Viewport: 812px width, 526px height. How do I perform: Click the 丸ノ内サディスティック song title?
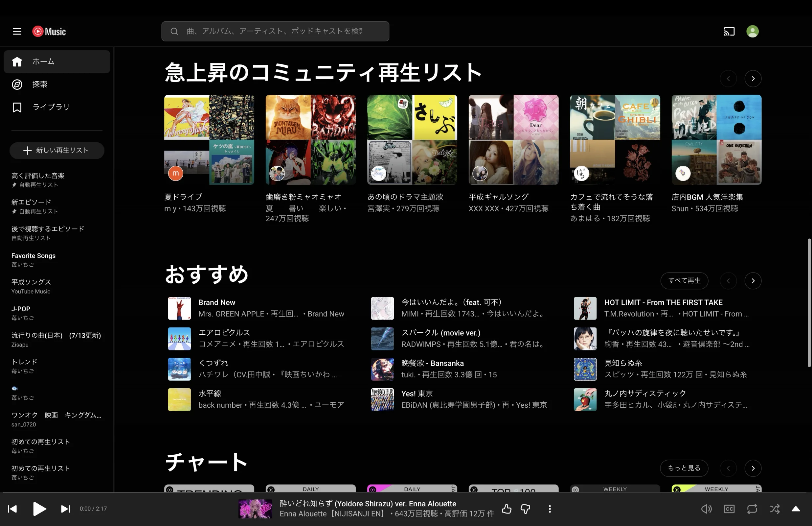point(645,394)
